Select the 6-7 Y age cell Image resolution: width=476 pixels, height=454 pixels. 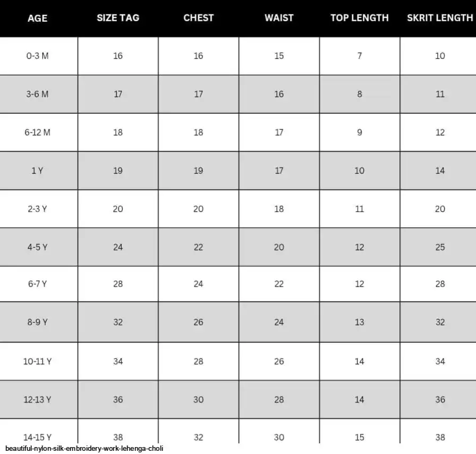point(37,284)
